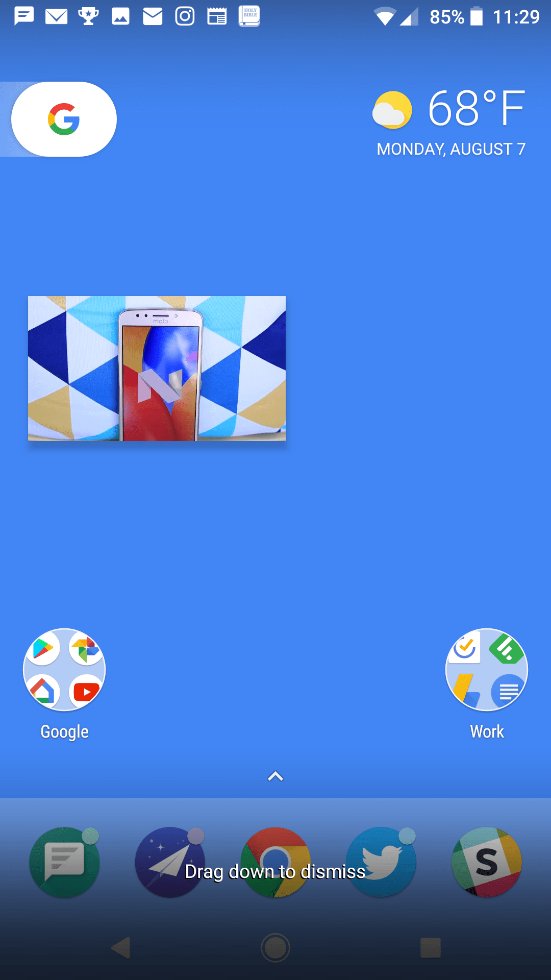Image resolution: width=551 pixels, height=980 pixels.
Task: Tap the Instagram notification icon
Action: click(x=185, y=16)
